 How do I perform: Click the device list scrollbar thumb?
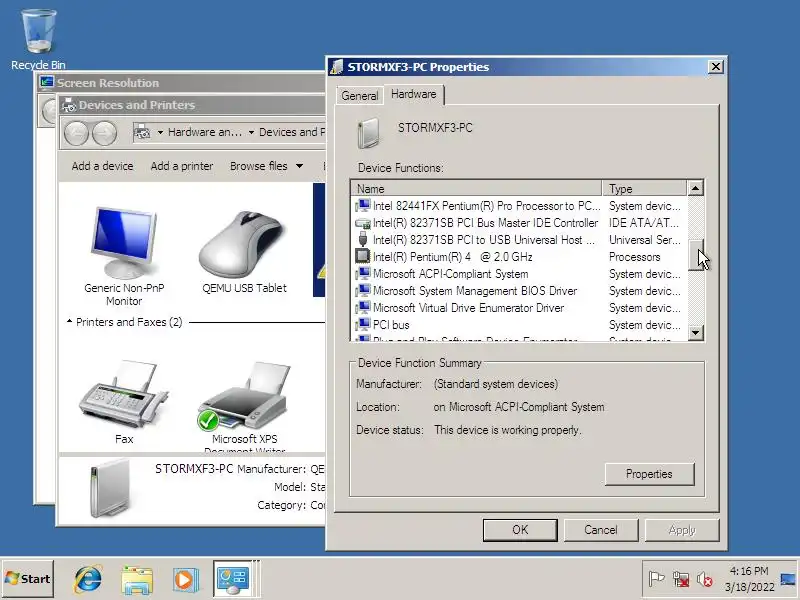tap(695, 255)
